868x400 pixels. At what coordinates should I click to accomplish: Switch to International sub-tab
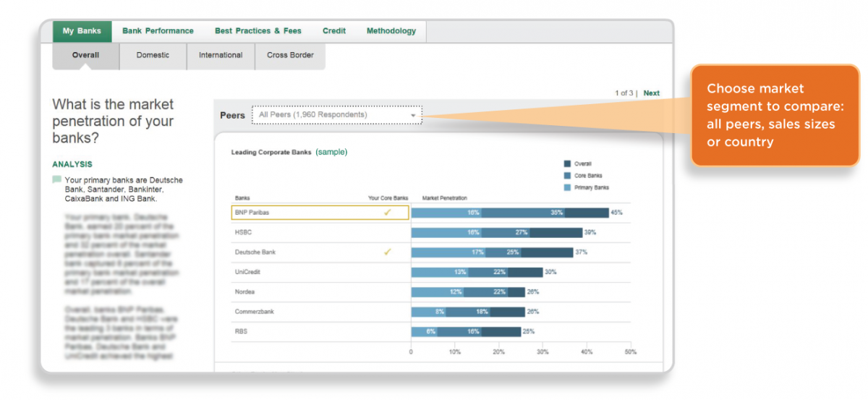[221, 56]
